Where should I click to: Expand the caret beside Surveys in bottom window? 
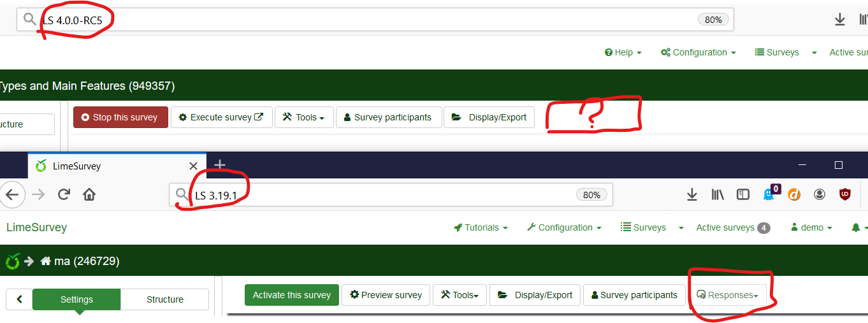tap(681, 228)
